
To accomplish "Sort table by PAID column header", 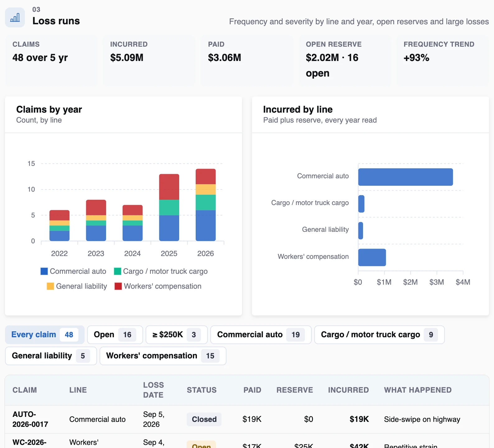I will point(252,390).
